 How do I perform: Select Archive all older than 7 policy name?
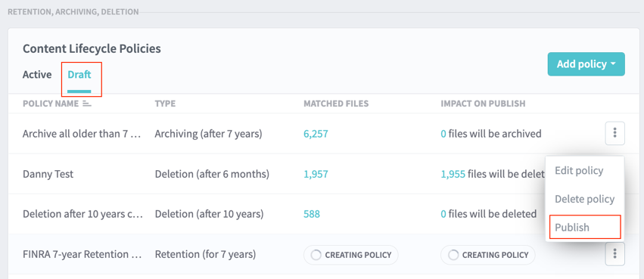click(x=82, y=134)
